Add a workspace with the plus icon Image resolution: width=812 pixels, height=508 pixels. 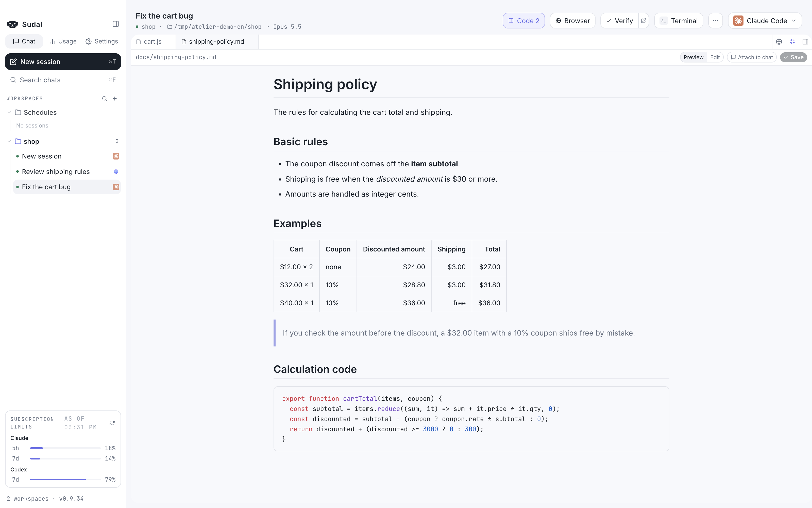[115, 99]
